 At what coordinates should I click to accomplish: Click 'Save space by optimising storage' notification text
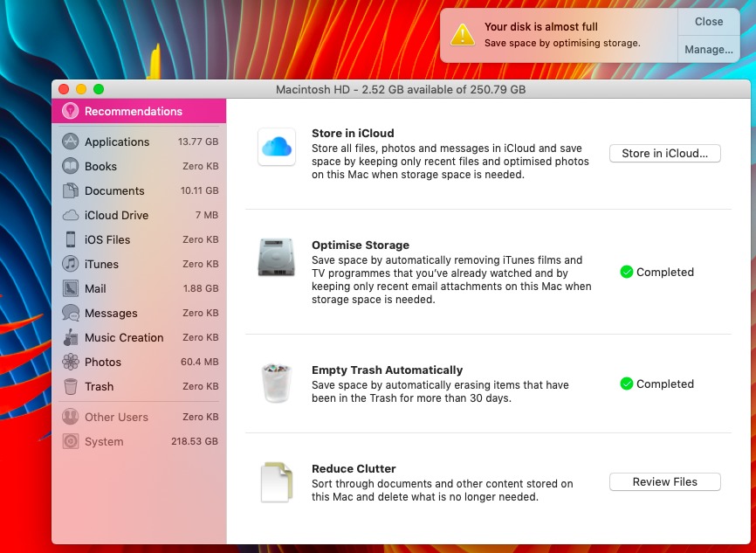[x=562, y=43]
